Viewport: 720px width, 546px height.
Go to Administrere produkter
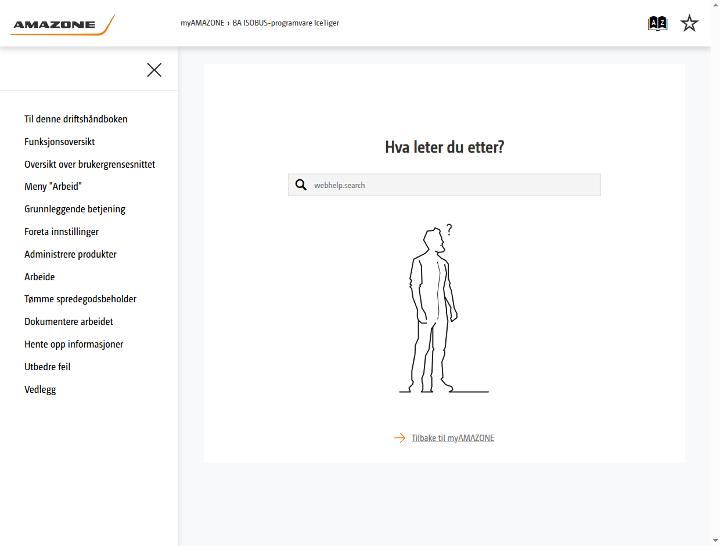(x=70, y=254)
